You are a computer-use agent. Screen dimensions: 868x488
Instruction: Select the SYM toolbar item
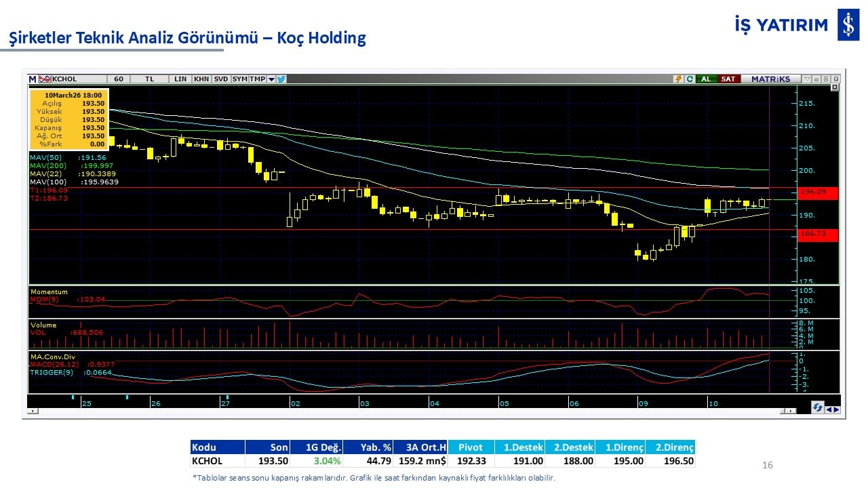[239, 79]
